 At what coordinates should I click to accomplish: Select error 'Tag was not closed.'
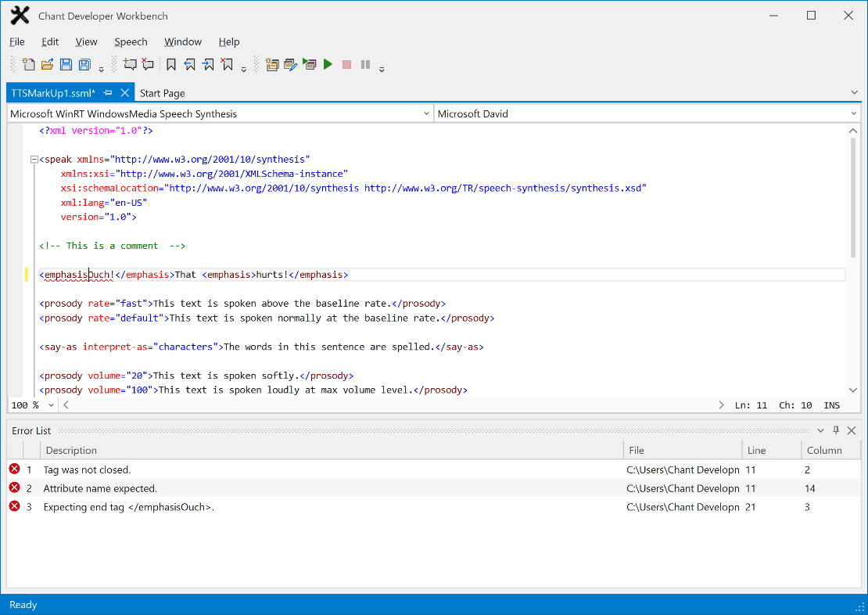point(434,469)
